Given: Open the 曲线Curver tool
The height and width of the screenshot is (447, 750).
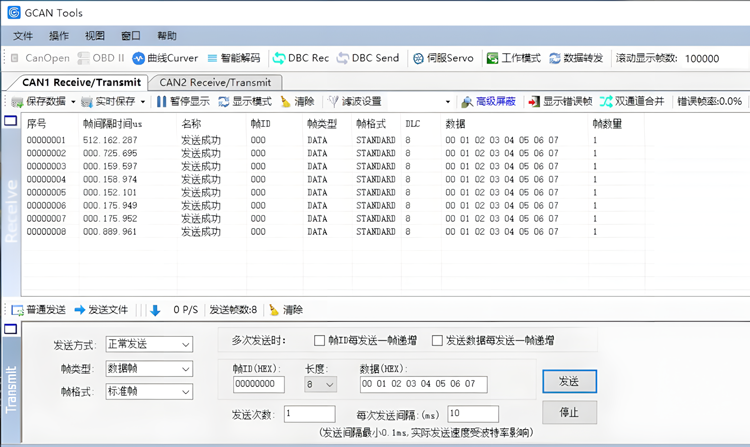Looking at the screenshot, I should pyautogui.click(x=165, y=58).
